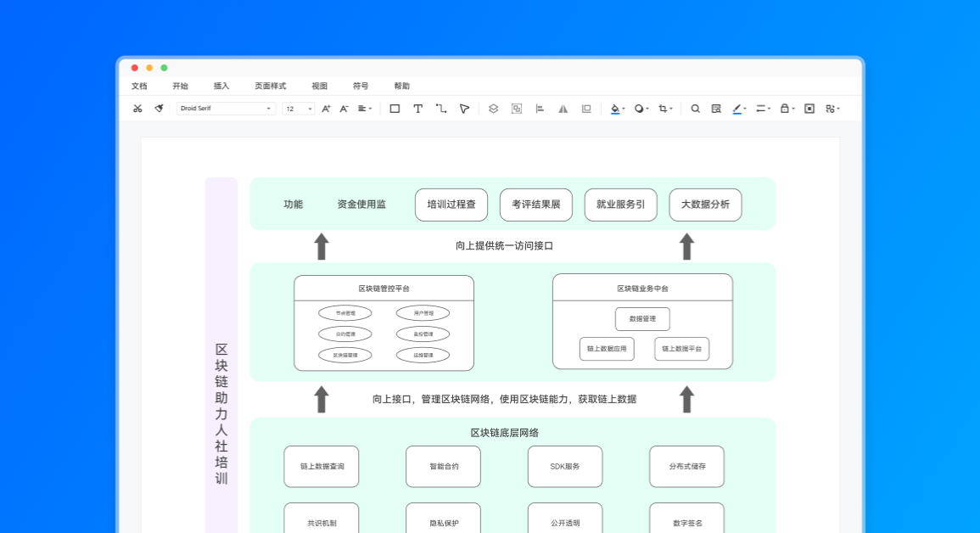Screen dimensions: 980x533
Task: Click the align left objects icon
Action: click(x=540, y=109)
